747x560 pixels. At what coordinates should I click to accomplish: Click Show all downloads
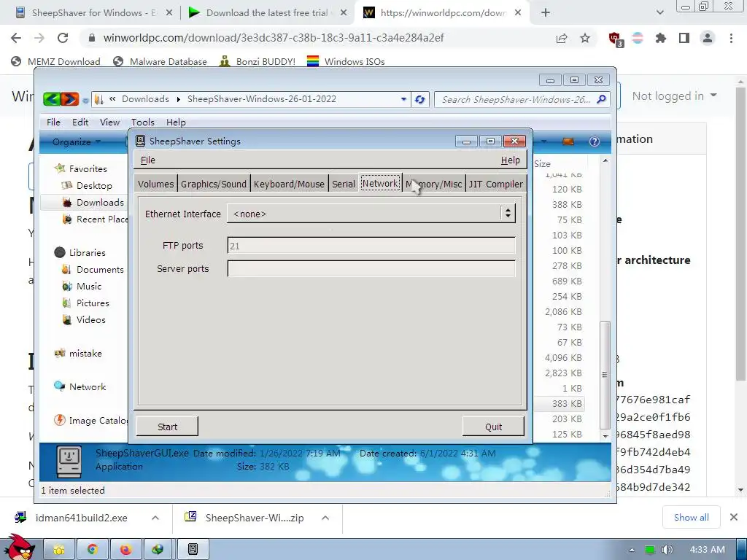pos(691,518)
